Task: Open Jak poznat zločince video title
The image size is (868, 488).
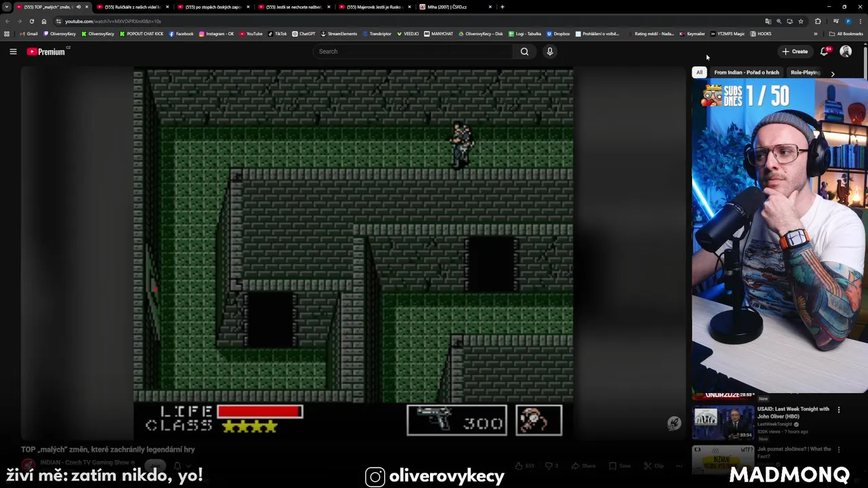Action: (794, 453)
